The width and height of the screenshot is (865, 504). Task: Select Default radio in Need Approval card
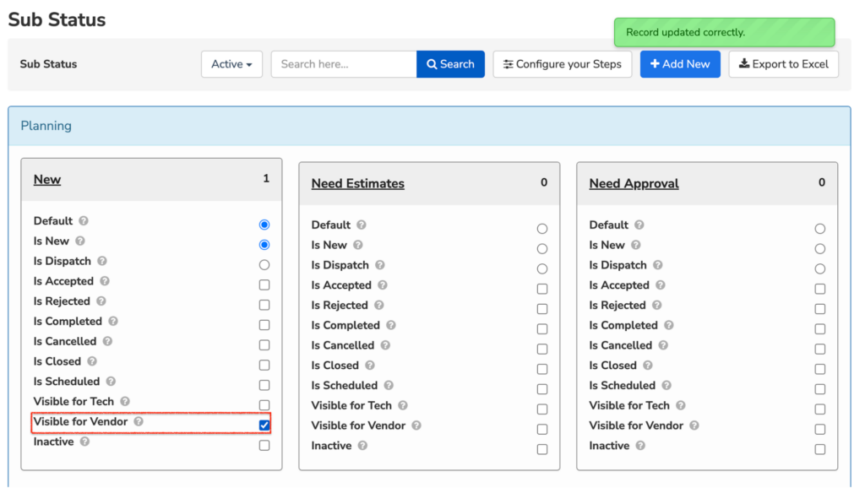[x=819, y=228]
